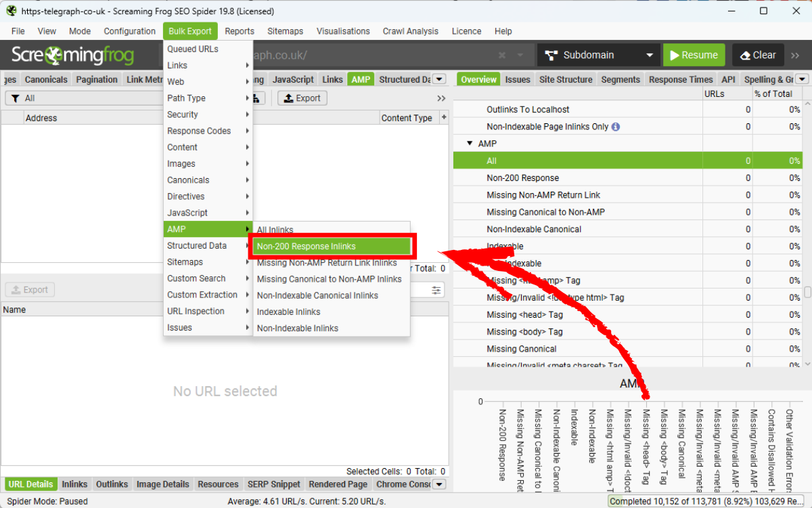The height and width of the screenshot is (508, 812).
Task: Open overflow arrow for right-panel tabs
Action: pyautogui.click(x=803, y=79)
